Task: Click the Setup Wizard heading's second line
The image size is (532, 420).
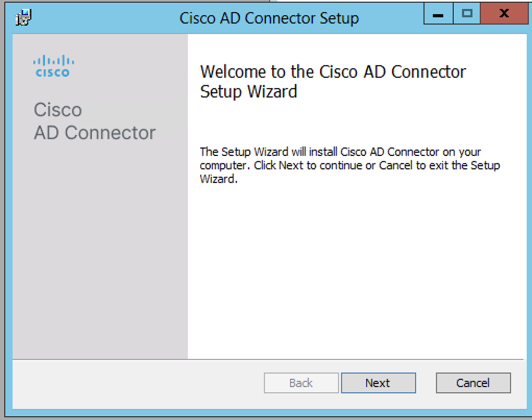Action: (x=249, y=92)
